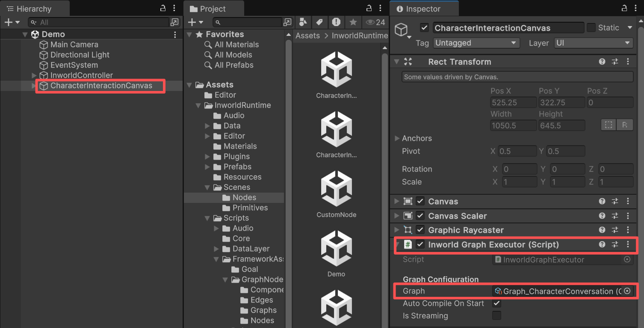Open Canvas Scaler preset settings

(615, 216)
